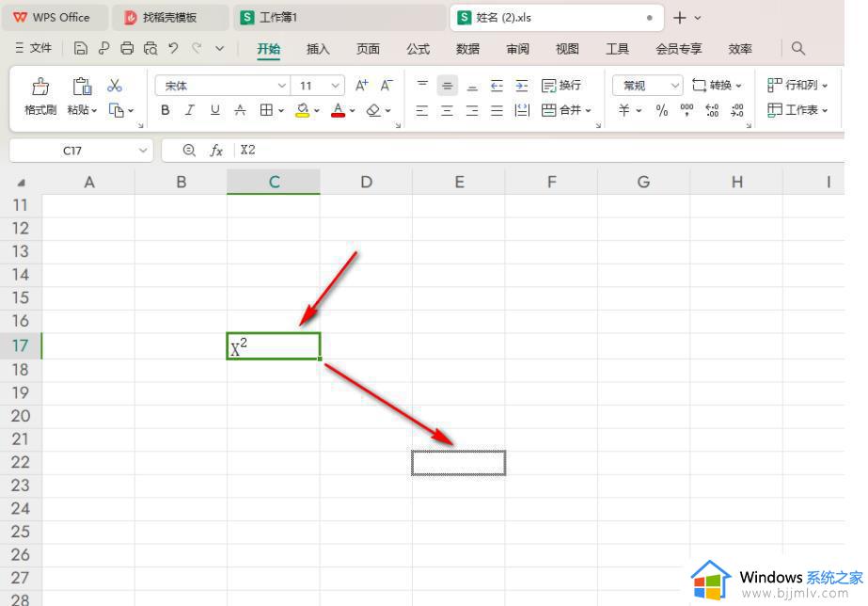Click the Undo arrow icon
The image size is (868, 606).
coord(174,49)
